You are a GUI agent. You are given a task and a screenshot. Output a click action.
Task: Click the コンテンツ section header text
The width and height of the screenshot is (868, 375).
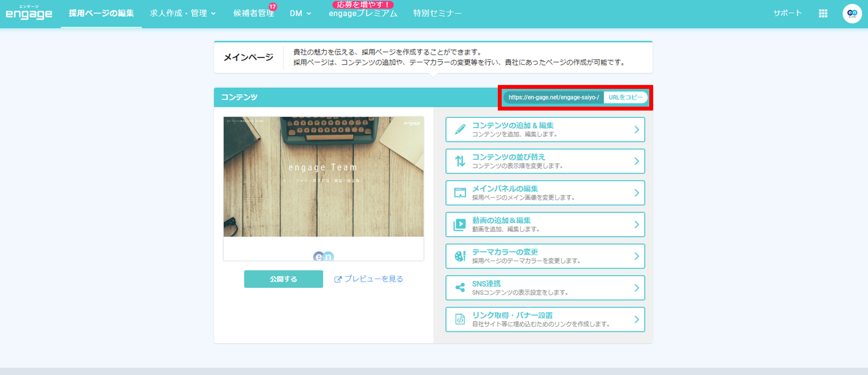(239, 97)
